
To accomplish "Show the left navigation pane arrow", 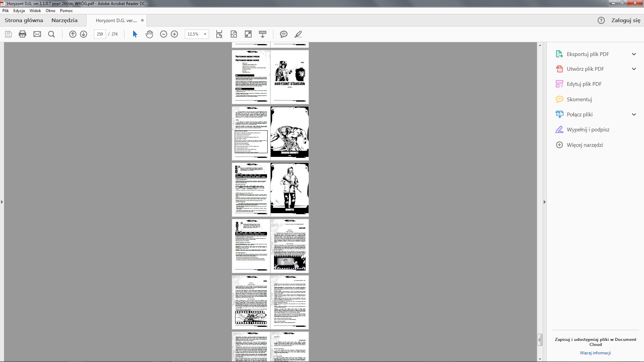I will tap(2, 202).
